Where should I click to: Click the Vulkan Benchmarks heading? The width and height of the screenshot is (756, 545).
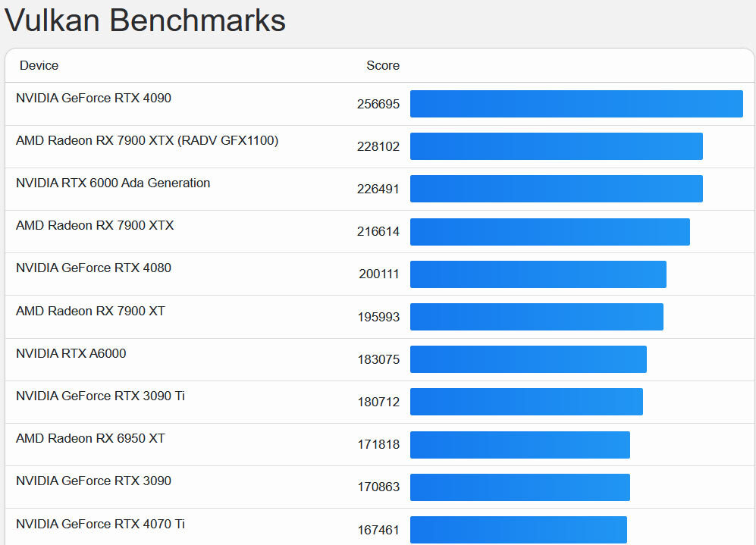point(146,20)
